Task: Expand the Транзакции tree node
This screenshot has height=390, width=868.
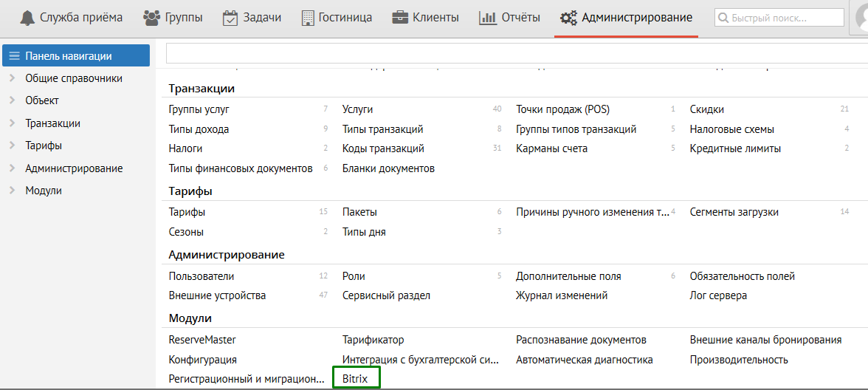Action: click(x=12, y=123)
